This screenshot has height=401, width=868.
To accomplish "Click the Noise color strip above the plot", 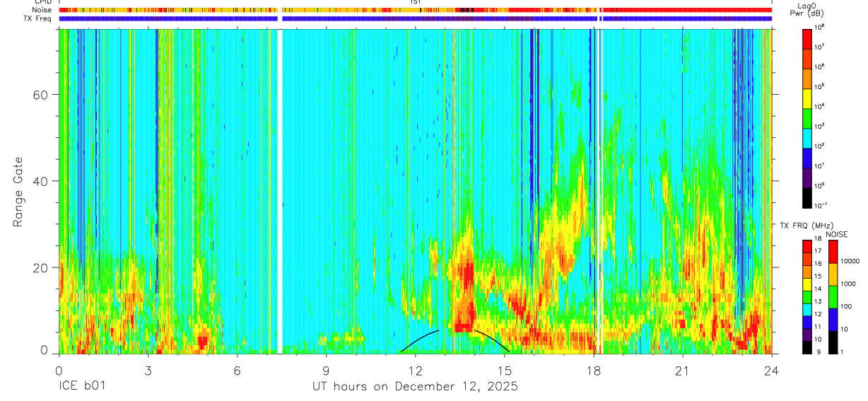I will [x=415, y=10].
